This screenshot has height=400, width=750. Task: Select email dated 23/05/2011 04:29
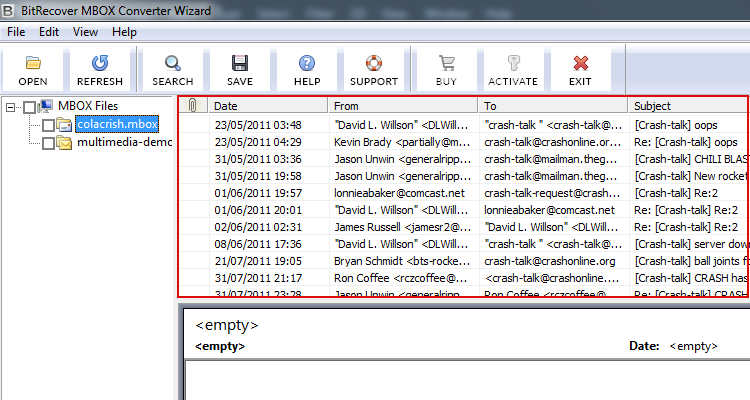point(463,142)
